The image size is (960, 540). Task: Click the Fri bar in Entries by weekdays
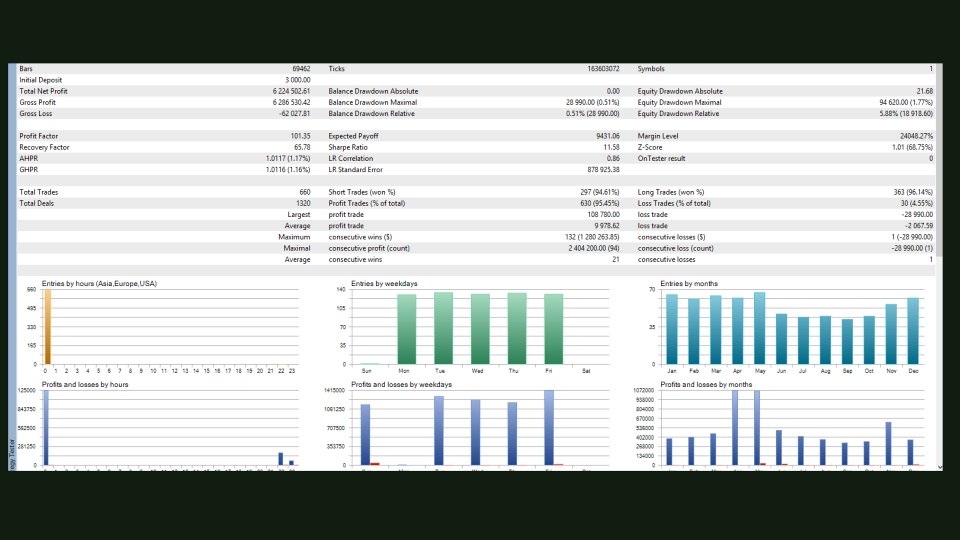553,329
